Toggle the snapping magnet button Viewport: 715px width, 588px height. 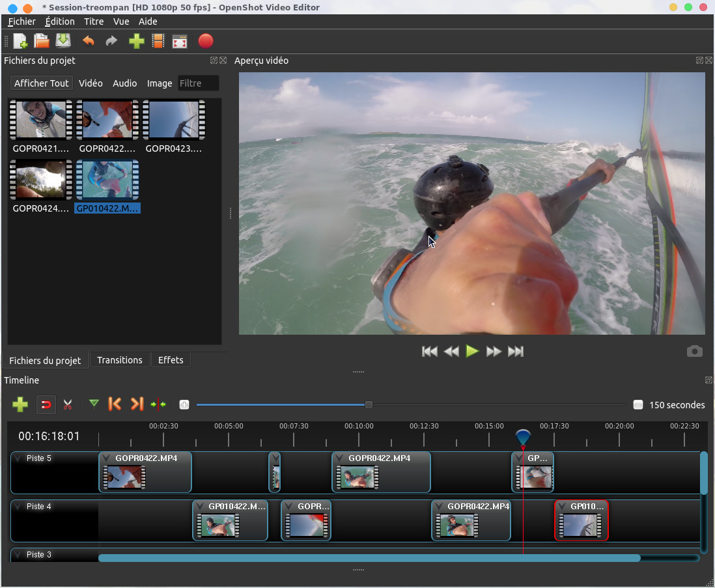[x=46, y=405]
